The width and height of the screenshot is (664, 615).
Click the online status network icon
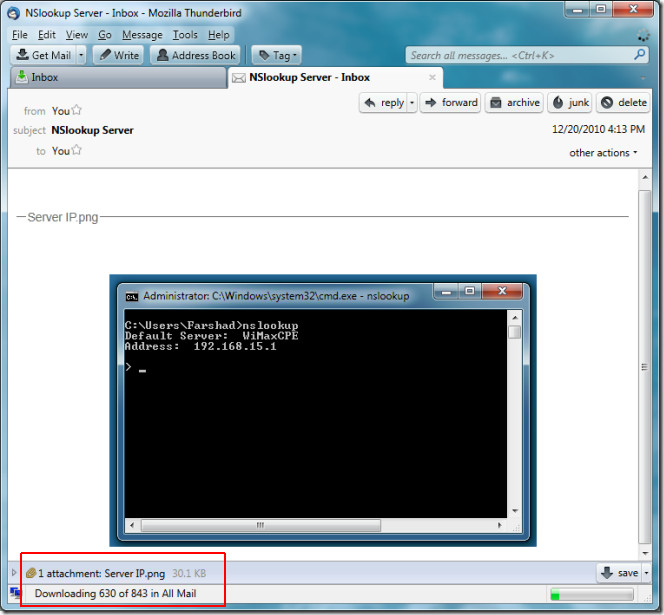(15, 593)
